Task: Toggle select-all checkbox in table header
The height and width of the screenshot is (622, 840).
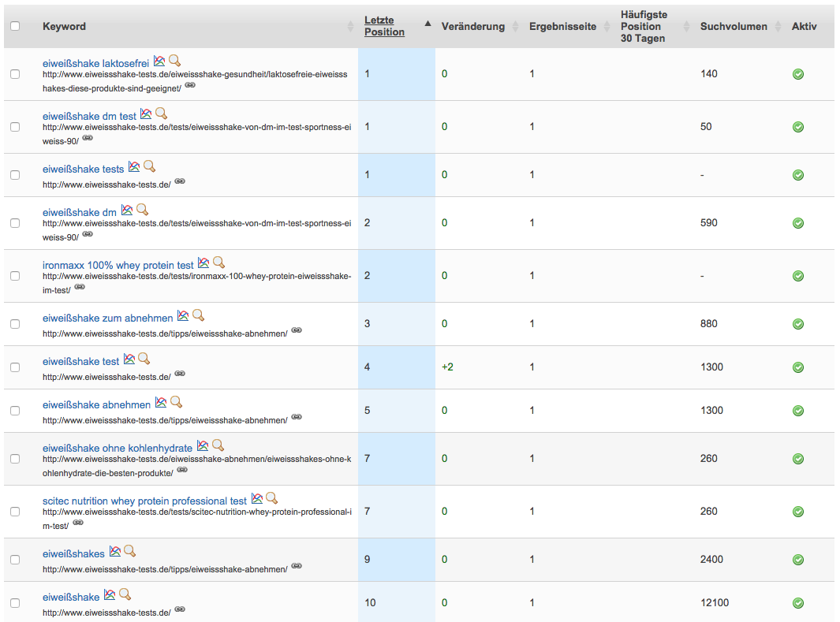Action: pos(15,26)
